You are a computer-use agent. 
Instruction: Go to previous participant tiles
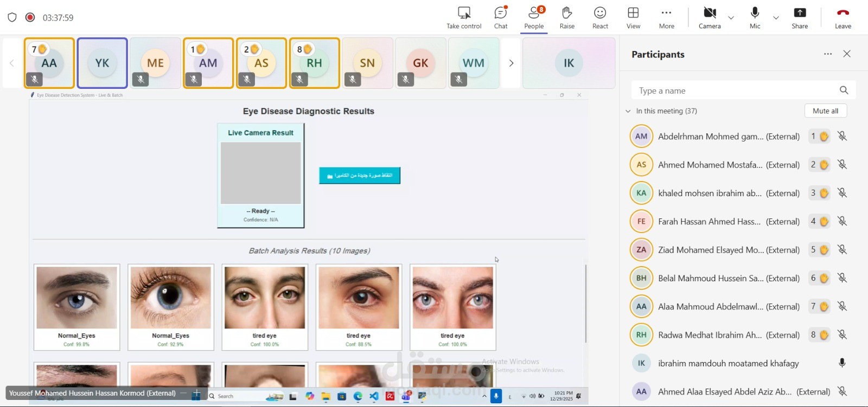pyautogui.click(x=11, y=63)
